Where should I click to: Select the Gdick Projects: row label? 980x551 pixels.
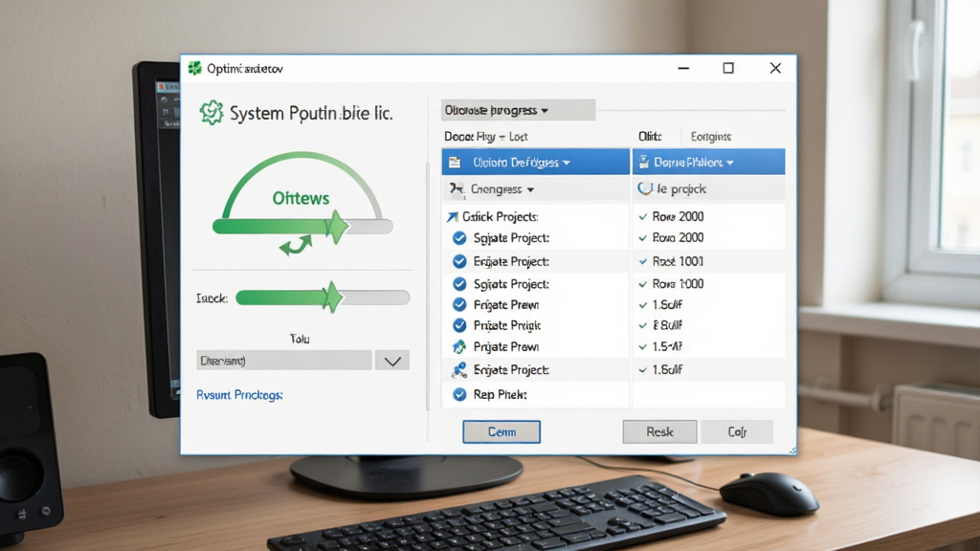pyautogui.click(x=500, y=217)
